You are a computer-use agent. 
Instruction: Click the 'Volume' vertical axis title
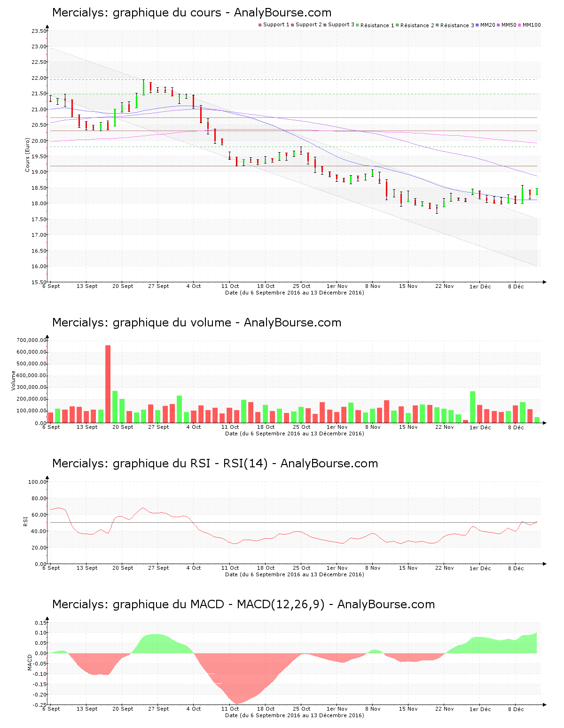pyautogui.click(x=14, y=380)
